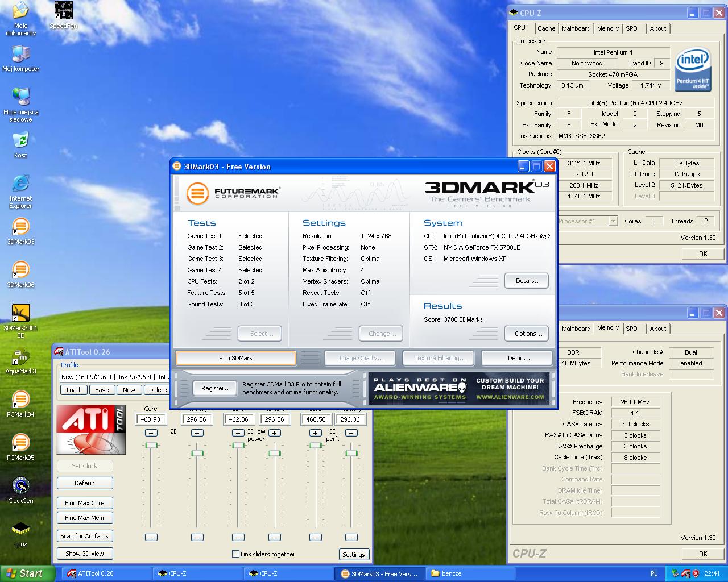Viewport: 728px width, 582px height.
Task: Click the Demo button in 3DMark03
Action: 517,358
